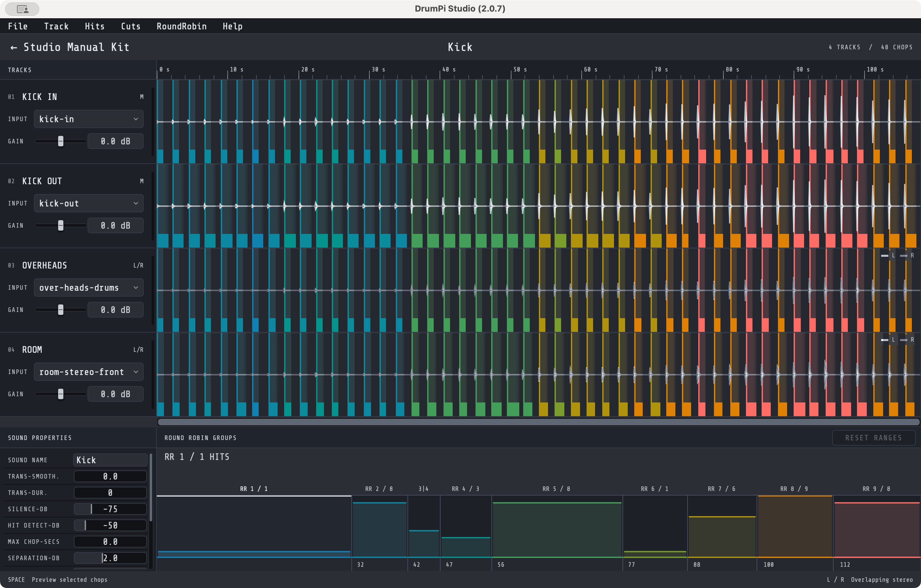Viewport: 921px width, 588px height.
Task: Click the KICK IN gain slider handle
Action: 60,141
